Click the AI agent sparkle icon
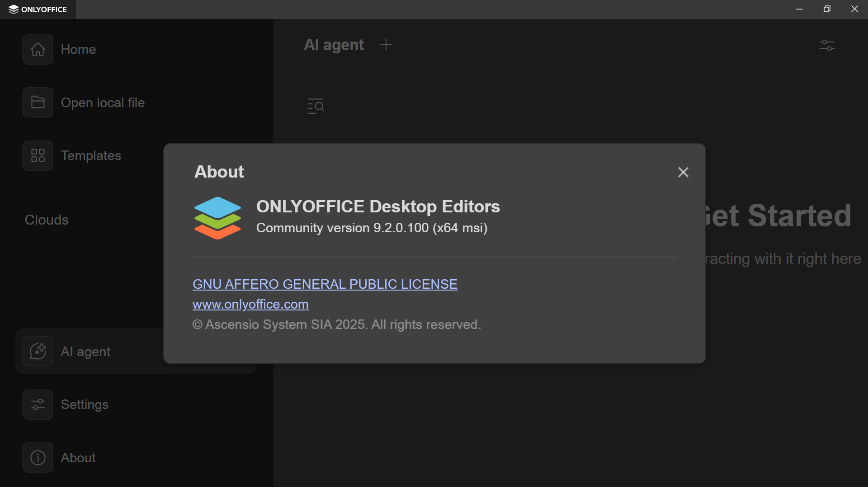 pos(38,352)
